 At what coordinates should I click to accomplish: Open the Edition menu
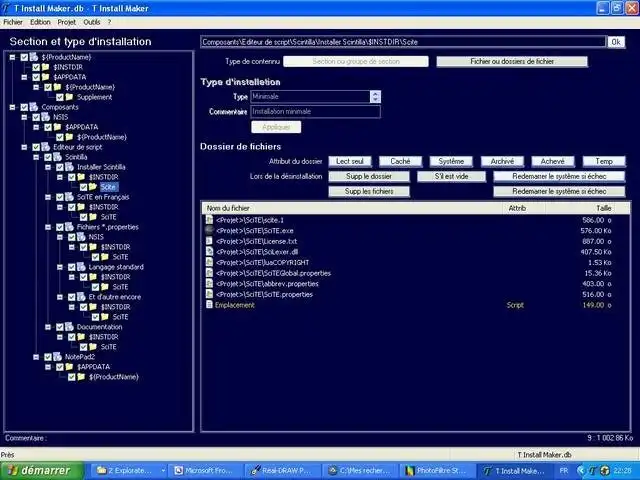[40, 22]
